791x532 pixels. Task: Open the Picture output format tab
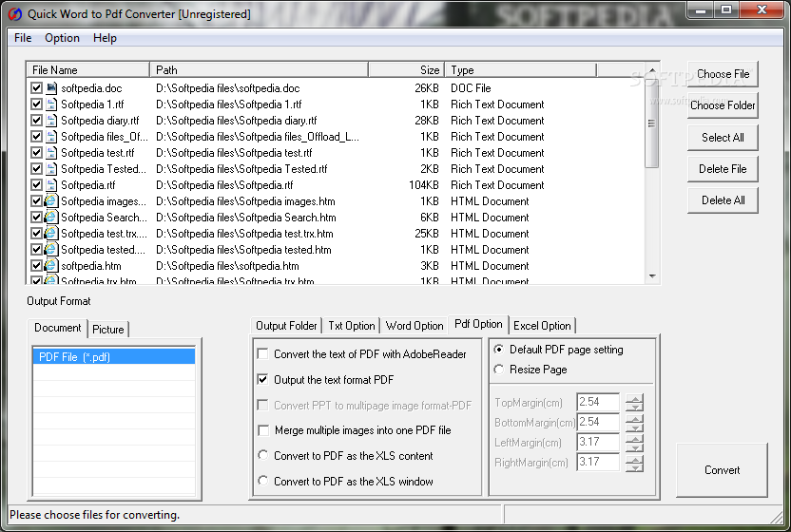tap(108, 330)
